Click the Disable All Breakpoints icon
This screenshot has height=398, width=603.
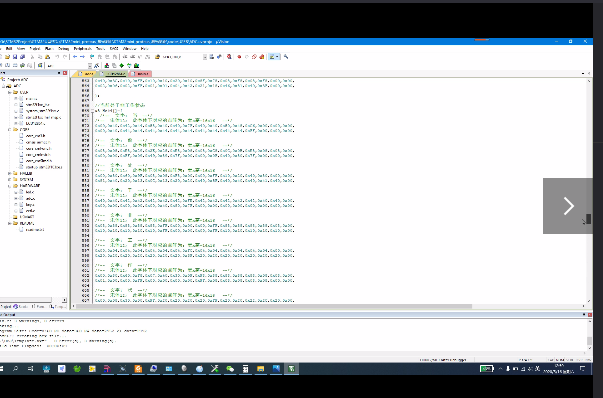point(254,57)
